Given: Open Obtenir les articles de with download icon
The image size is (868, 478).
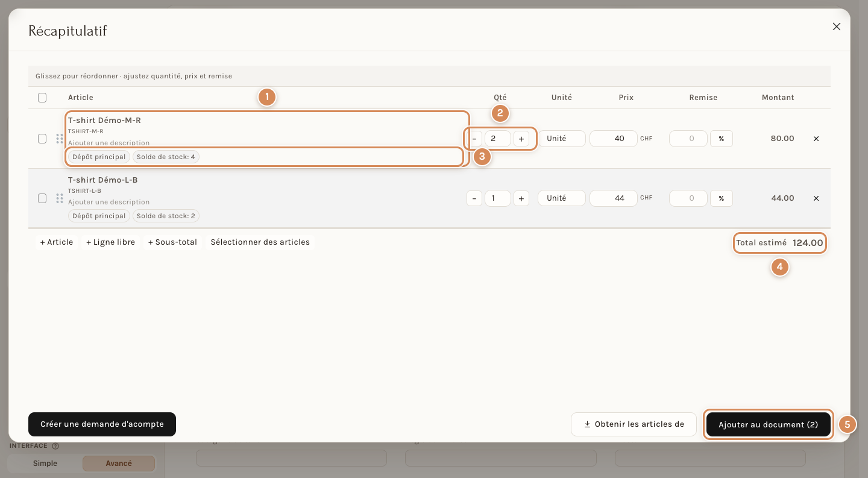Looking at the screenshot, I should pos(634,424).
